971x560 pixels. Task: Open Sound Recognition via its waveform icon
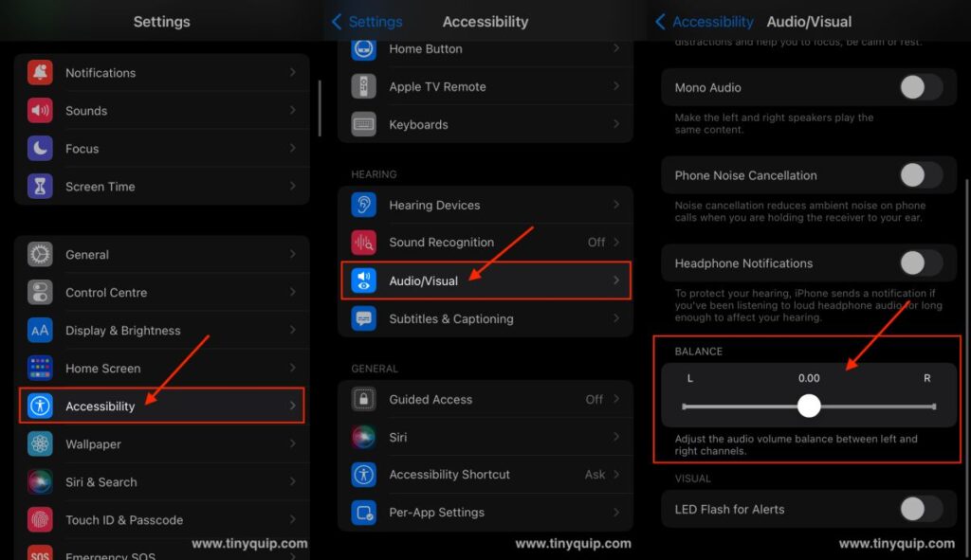click(x=363, y=242)
